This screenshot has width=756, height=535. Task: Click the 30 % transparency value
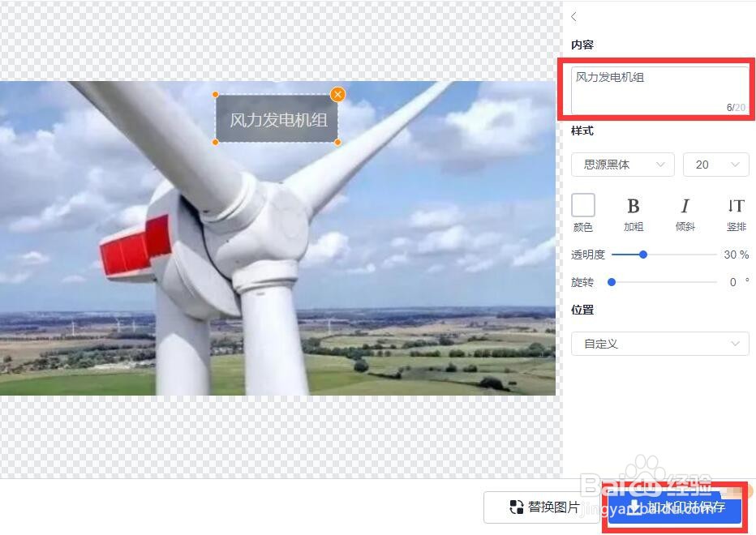tap(736, 255)
